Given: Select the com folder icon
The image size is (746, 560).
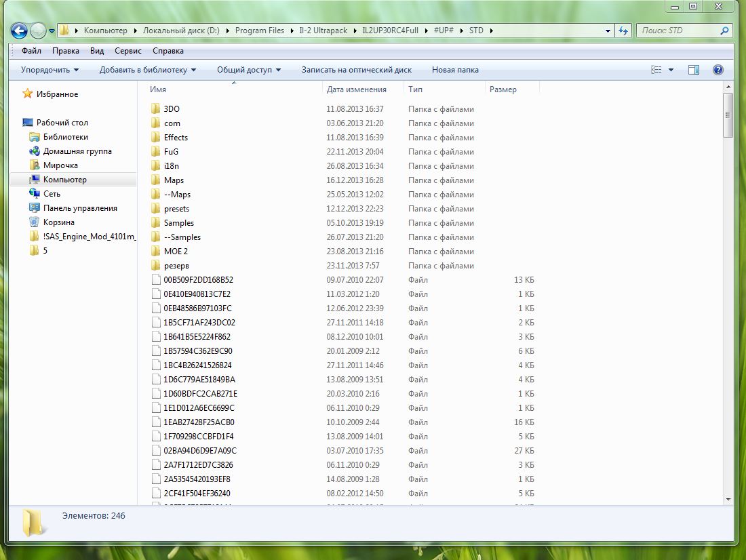Looking at the screenshot, I should tap(155, 123).
